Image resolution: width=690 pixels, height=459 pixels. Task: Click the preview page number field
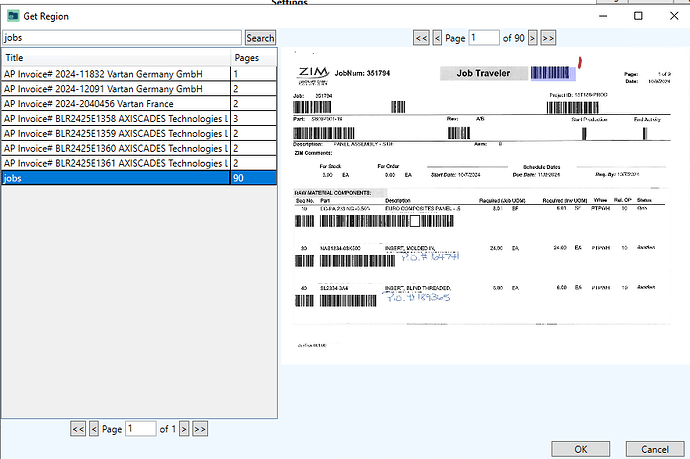tap(484, 38)
